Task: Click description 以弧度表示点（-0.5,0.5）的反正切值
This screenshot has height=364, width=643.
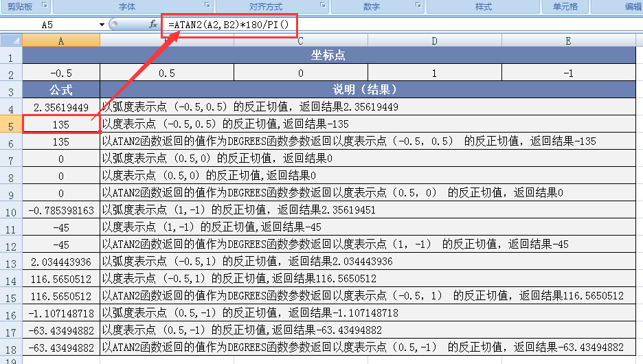Action: pyautogui.click(x=368, y=107)
